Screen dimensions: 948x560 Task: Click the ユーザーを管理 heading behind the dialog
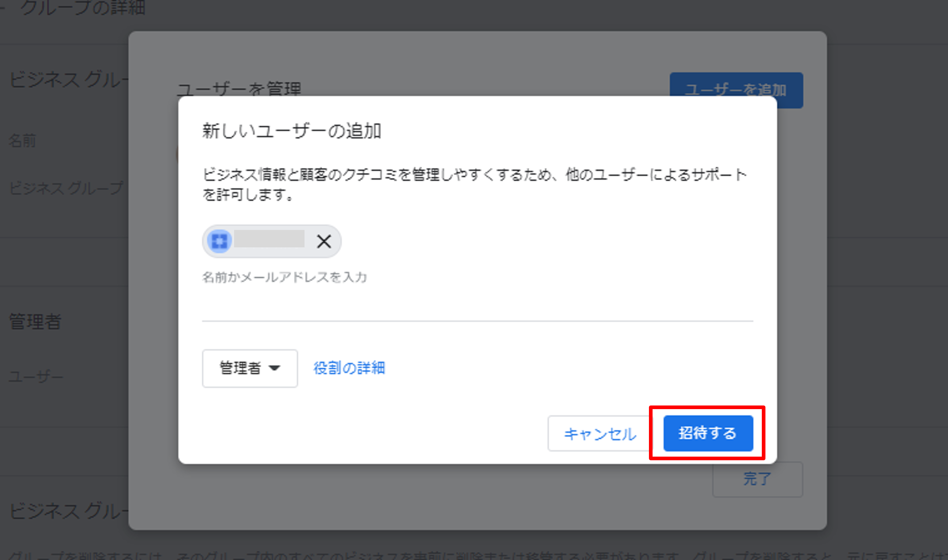239,90
